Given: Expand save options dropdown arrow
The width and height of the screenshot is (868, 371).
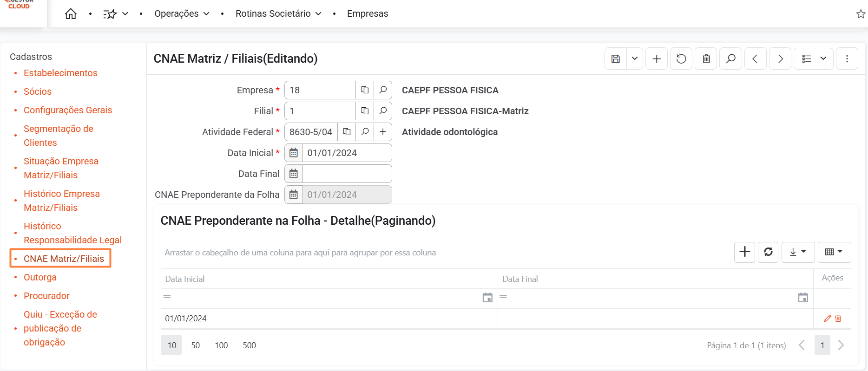Looking at the screenshot, I should [x=635, y=59].
